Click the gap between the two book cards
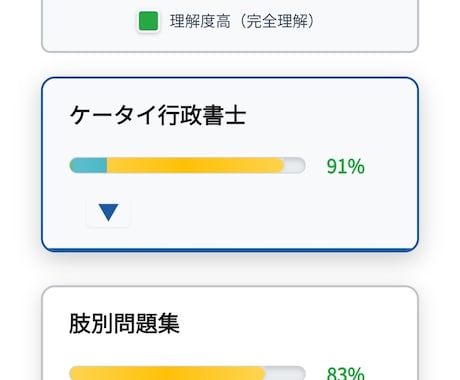 click(230, 269)
